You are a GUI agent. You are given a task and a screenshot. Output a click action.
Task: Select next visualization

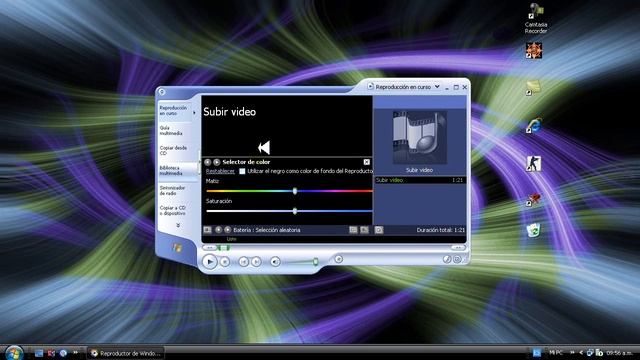point(228,230)
